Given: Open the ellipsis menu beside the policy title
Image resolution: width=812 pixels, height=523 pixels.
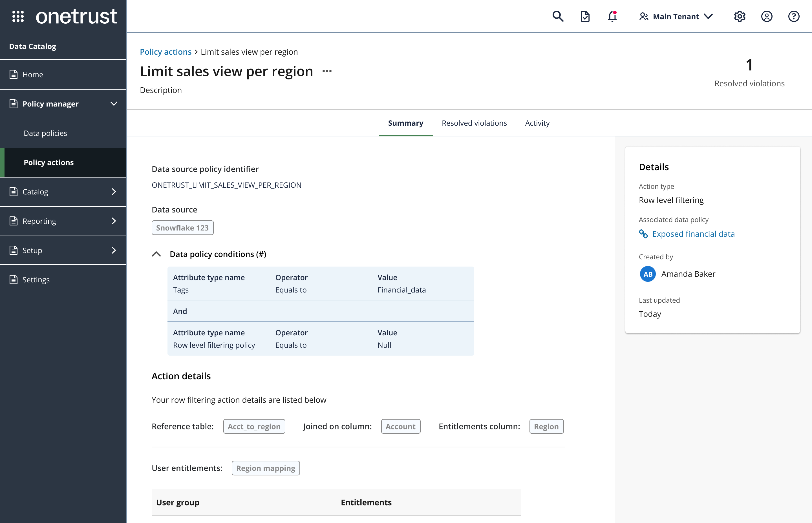Looking at the screenshot, I should pyautogui.click(x=326, y=71).
